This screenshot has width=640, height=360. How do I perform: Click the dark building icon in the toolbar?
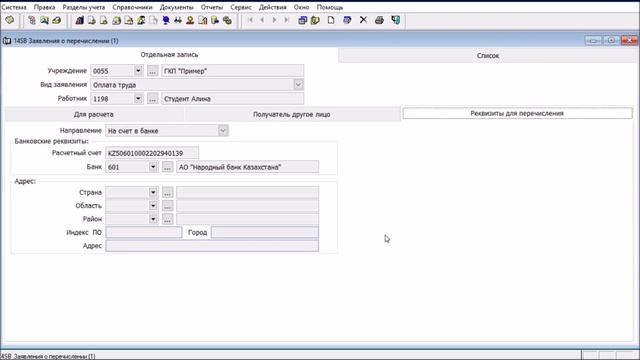coord(80,20)
